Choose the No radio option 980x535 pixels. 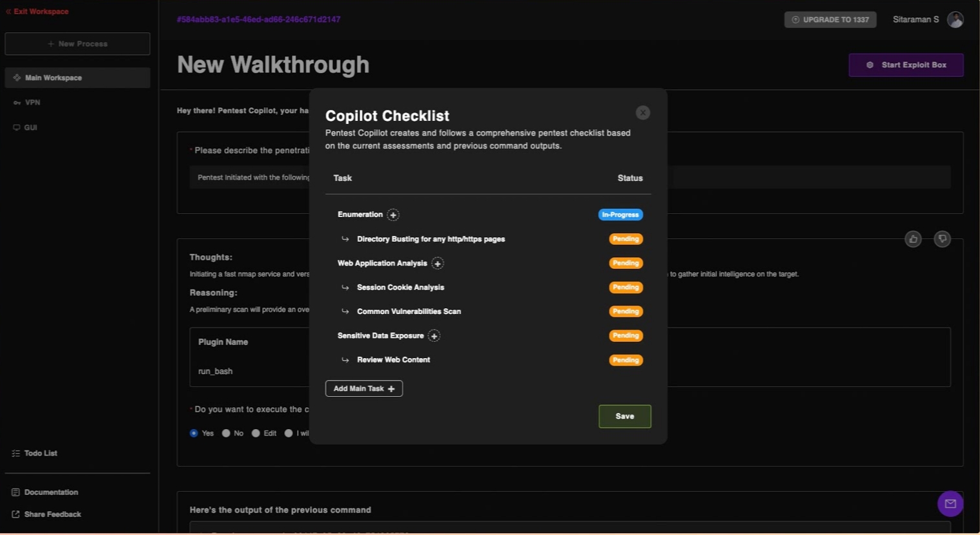[x=227, y=433]
